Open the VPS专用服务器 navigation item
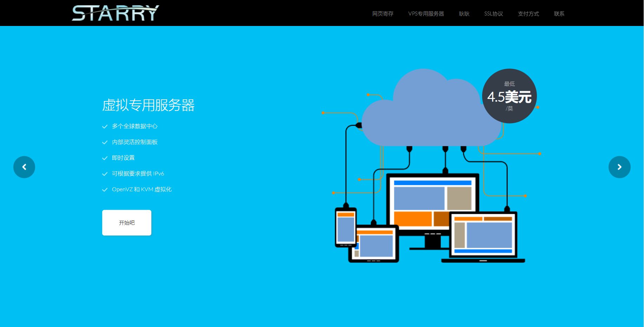Viewport: 644px width, 327px height. pyautogui.click(x=426, y=14)
